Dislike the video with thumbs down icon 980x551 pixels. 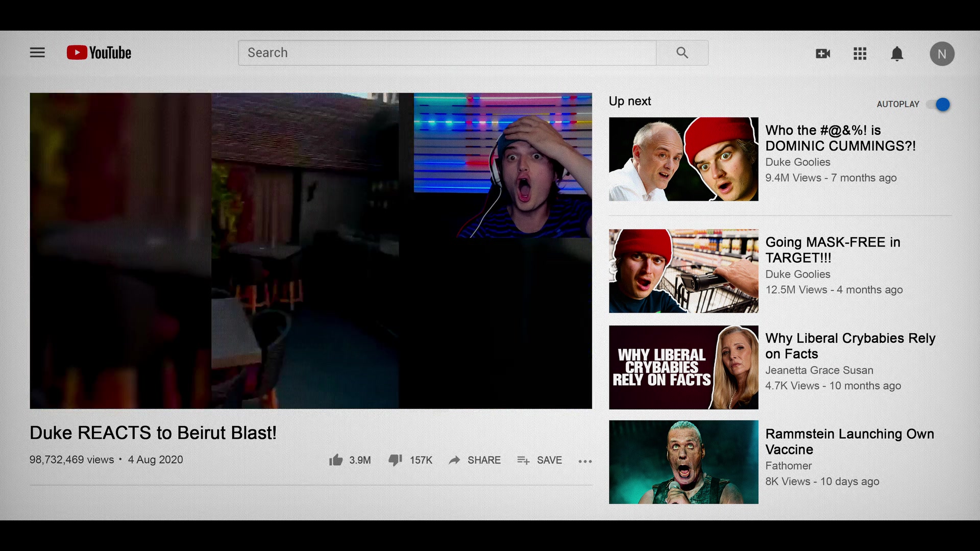point(396,460)
